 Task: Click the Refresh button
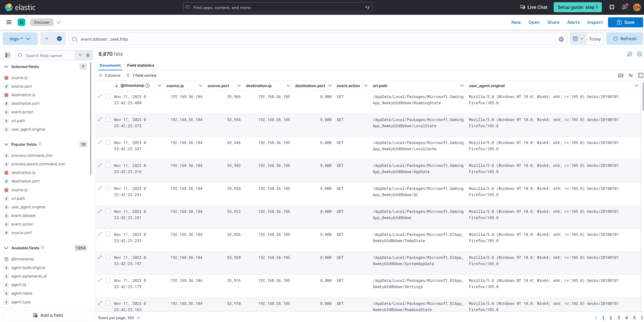point(624,39)
